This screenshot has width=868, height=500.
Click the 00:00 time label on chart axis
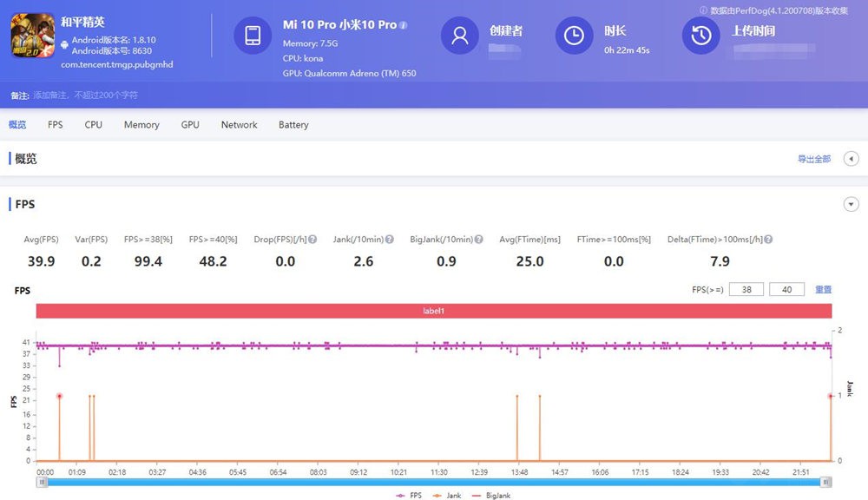45,472
